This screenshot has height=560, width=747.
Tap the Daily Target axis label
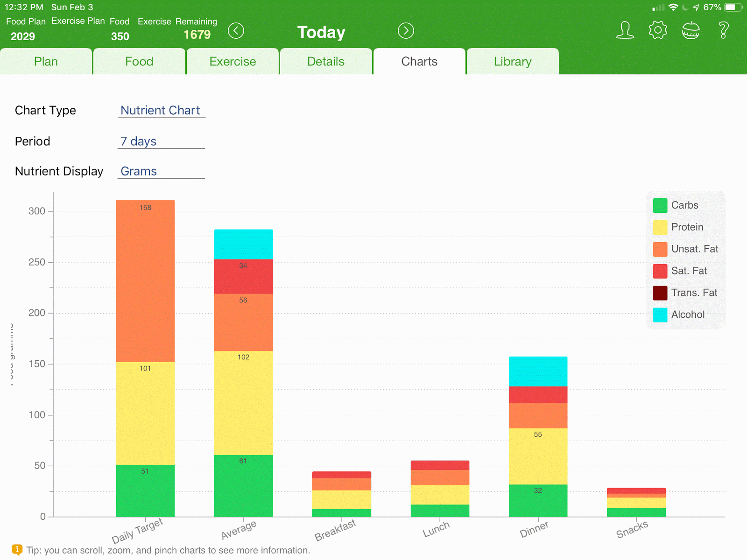click(x=137, y=531)
